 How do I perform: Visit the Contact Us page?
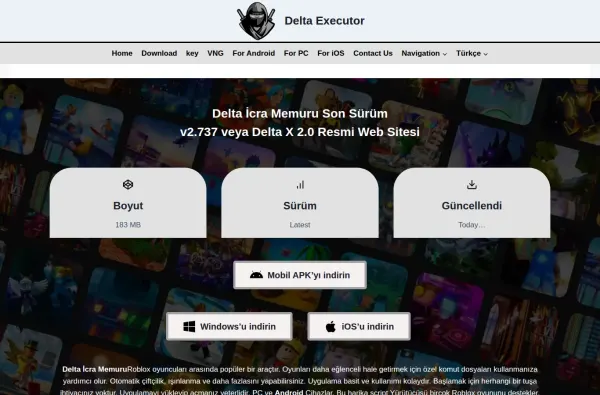click(x=373, y=54)
